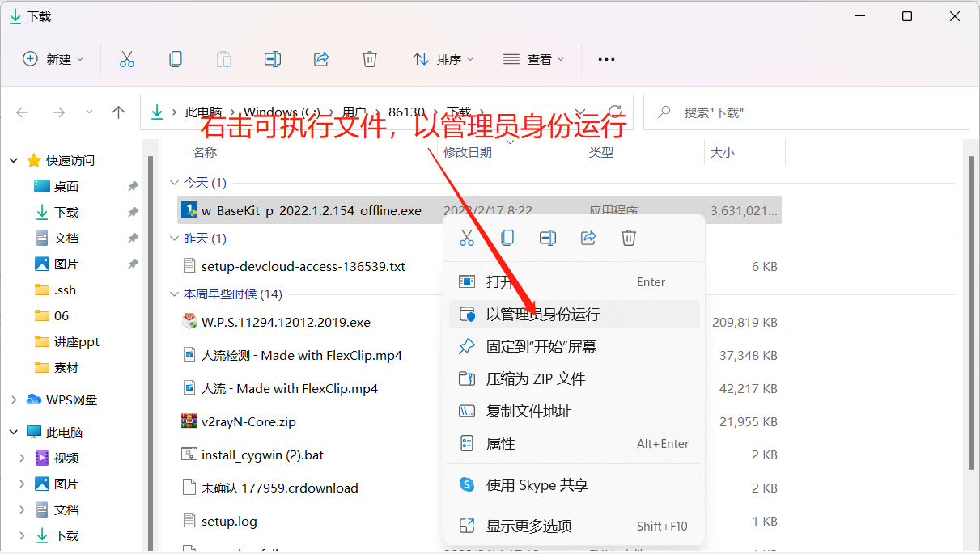The image size is (980, 554).
Task: Collapse the 昨天 (1) file group
Action: coord(173,239)
